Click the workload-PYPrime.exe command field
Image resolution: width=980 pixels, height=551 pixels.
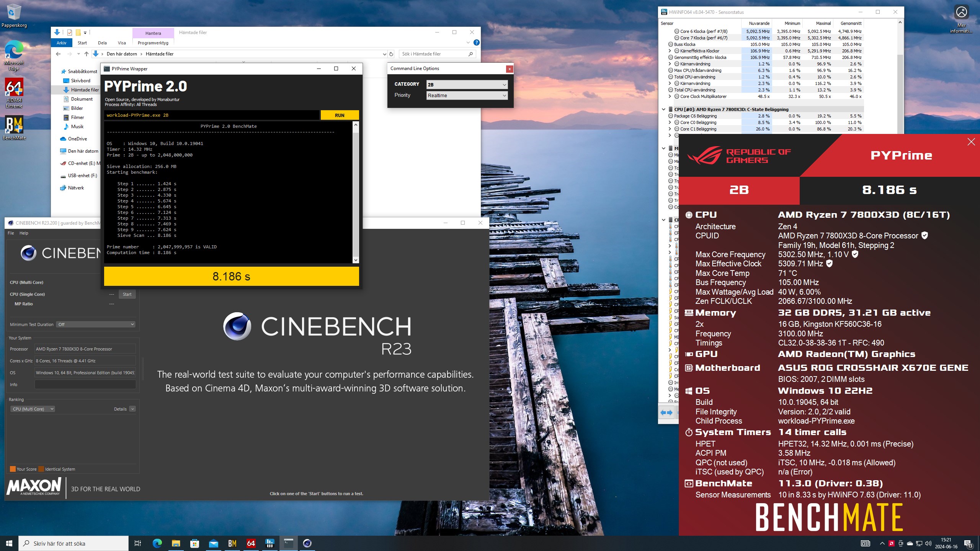click(x=211, y=115)
